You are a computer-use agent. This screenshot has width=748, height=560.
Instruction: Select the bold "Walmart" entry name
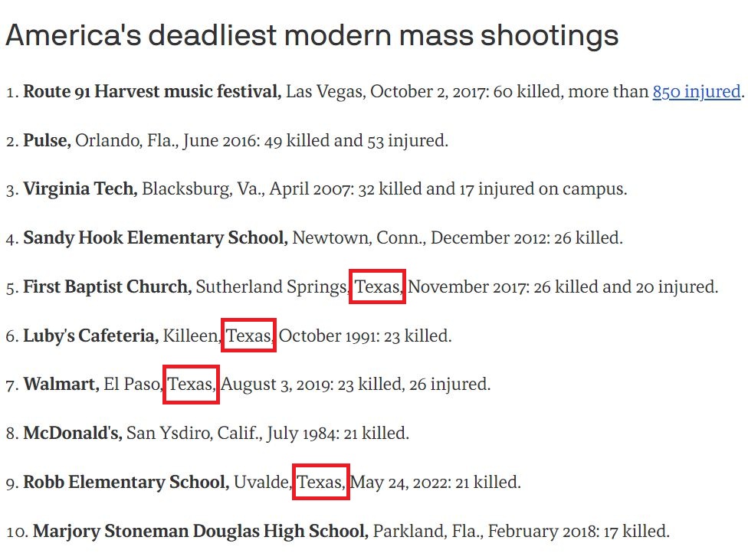click(61, 384)
